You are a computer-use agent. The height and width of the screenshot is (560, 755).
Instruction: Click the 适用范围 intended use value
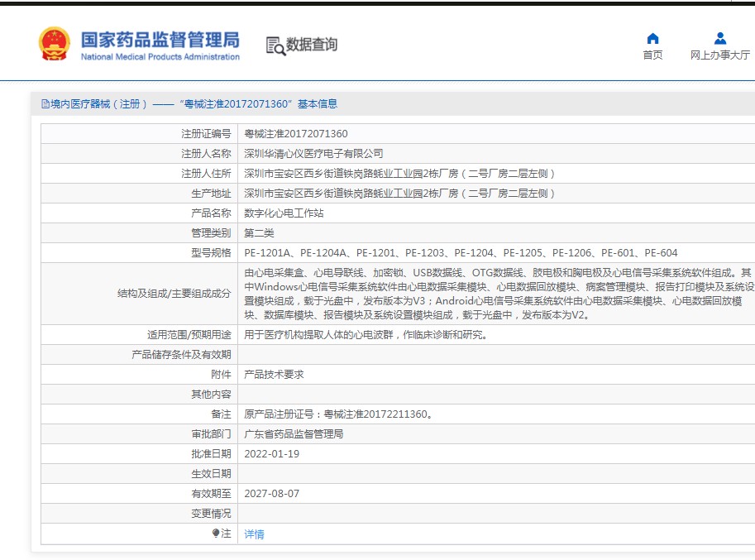(367, 335)
